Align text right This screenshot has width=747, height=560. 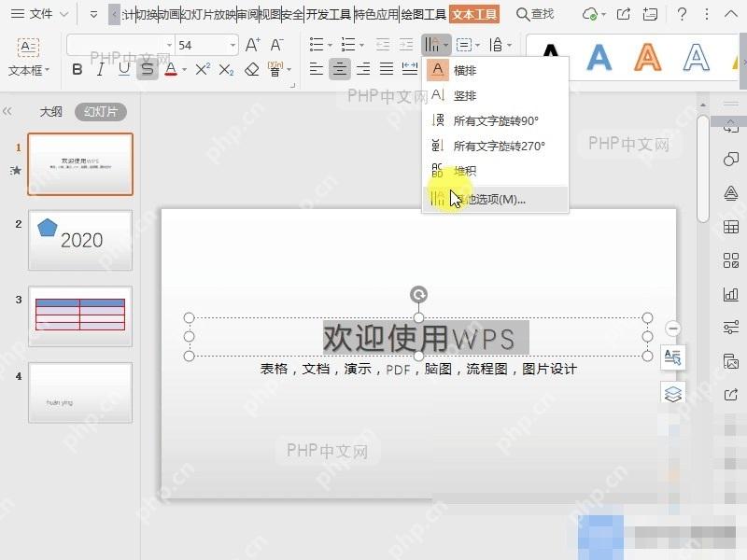363,69
